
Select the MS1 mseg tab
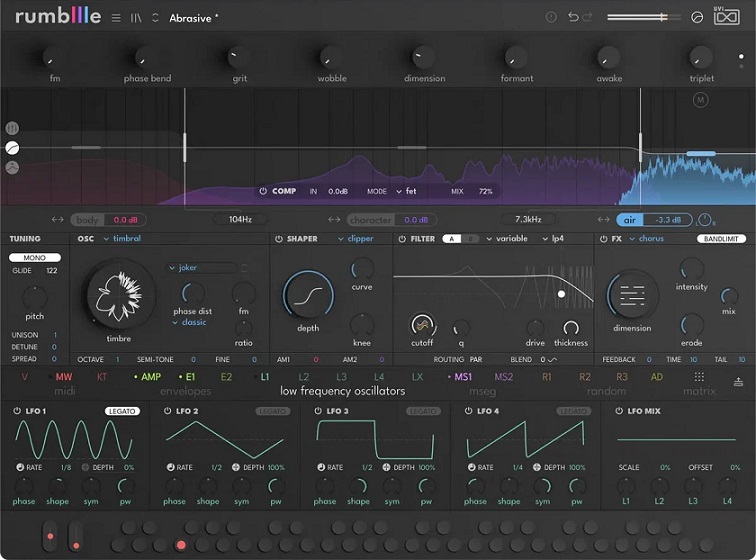[463, 377]
